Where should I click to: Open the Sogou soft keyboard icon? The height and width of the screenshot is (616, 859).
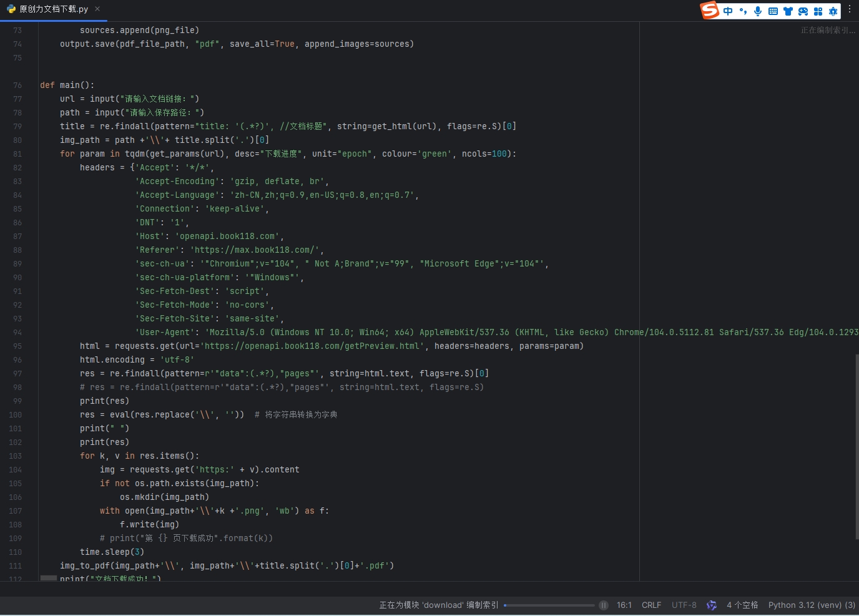773,11
